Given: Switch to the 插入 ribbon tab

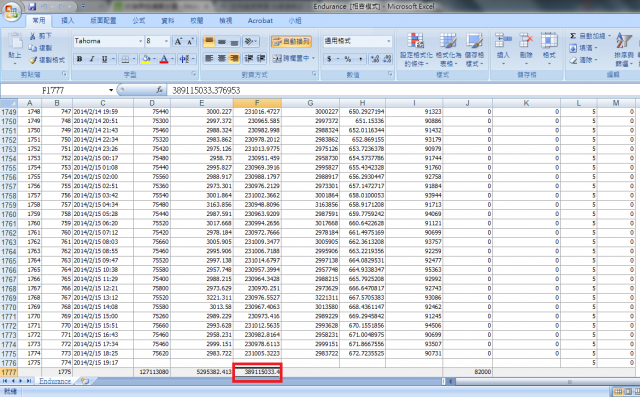Looking at the screenshot, I should pos(67,20).
